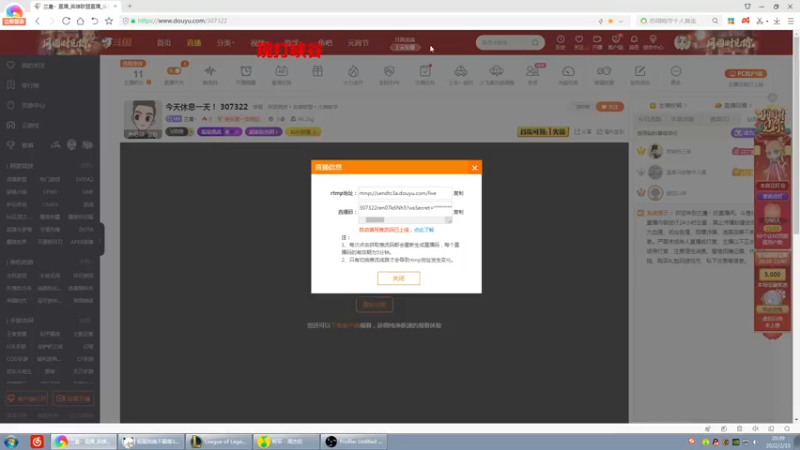Image resolution: width=800 pixels, height=450 pixels.
Task: Toggle the live stream on/off switch
Action: coord(174,71)
